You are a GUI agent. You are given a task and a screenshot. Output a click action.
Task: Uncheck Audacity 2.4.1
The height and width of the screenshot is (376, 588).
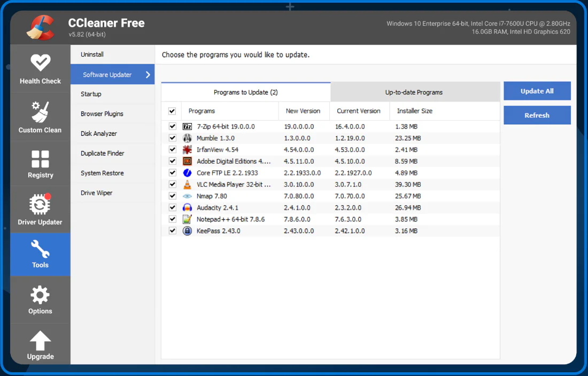(x=172, y=208)
